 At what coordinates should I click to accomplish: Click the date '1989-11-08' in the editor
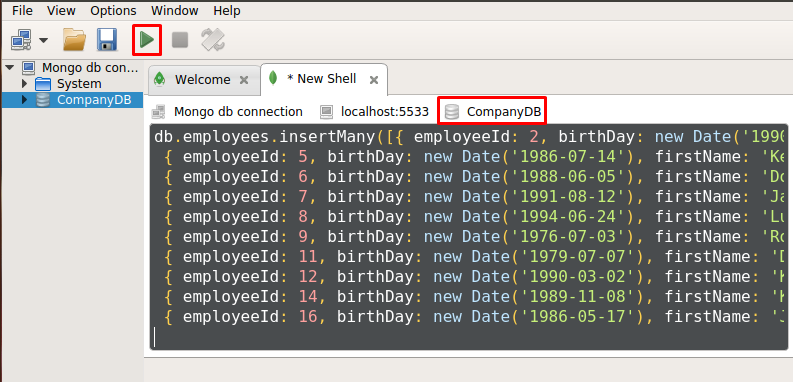[579, 296]
